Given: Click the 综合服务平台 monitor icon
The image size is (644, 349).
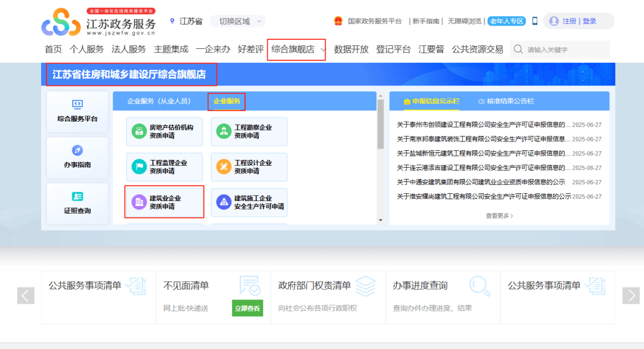Looking at the screenshot, I should point(77,104).
